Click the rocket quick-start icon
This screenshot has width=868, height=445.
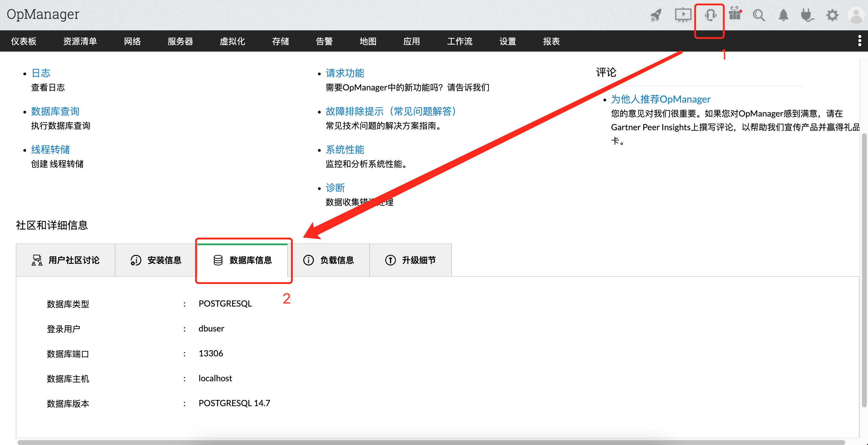[656, 15]
